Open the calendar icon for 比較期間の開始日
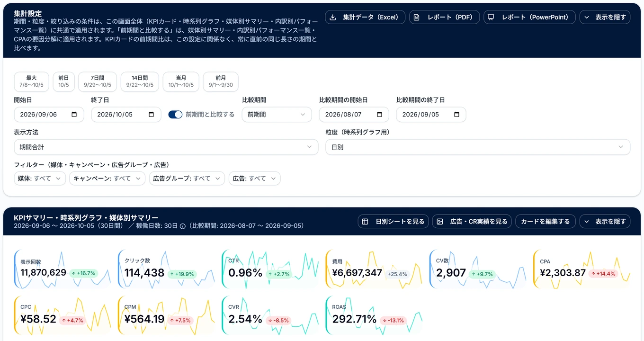The height and width of the screenshot is (341, 644). (x=379, y=115)
